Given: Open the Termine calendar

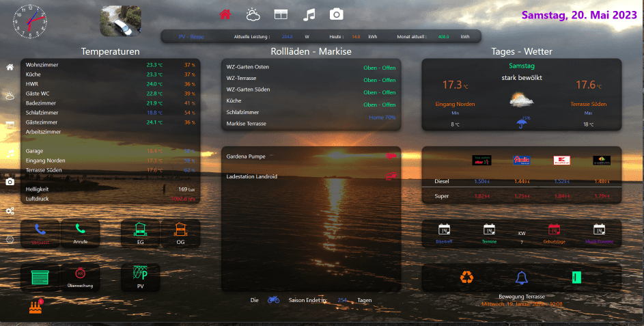Looking at the screenshot, I should 489,234.
